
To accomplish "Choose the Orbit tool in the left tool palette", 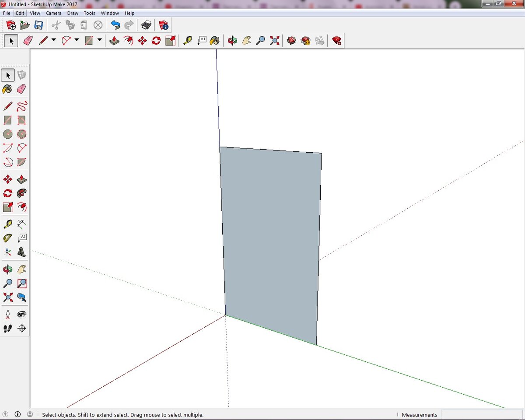I will coord(8,269).
